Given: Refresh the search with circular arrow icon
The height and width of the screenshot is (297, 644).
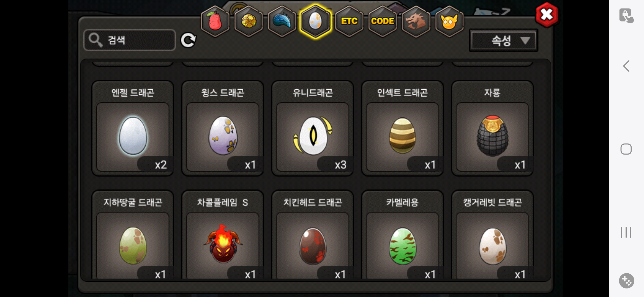Looking at the screenshot, I should click(x=188, y=40).
